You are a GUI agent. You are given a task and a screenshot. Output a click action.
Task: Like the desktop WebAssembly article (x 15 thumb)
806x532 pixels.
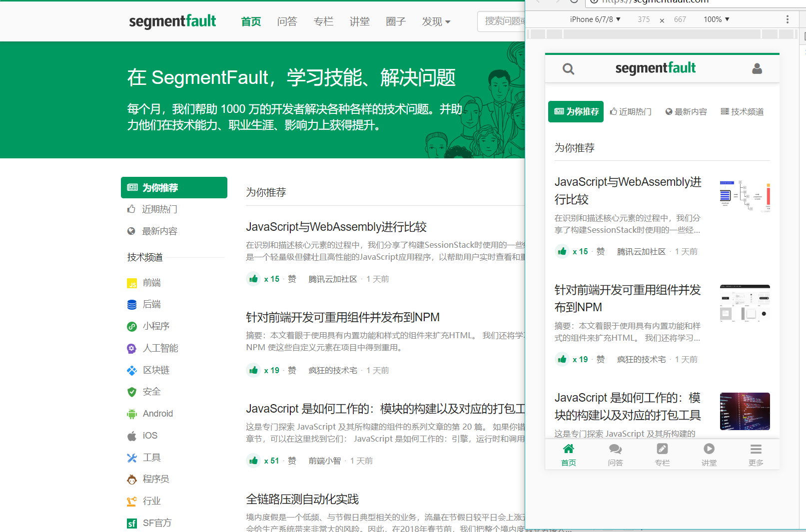coord(253,279)
